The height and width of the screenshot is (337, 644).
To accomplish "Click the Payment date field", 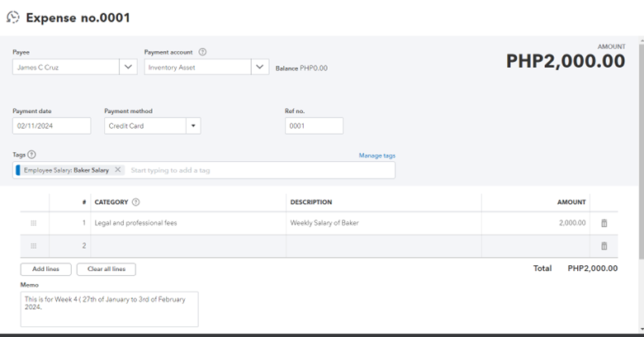I will click(52, 126).
